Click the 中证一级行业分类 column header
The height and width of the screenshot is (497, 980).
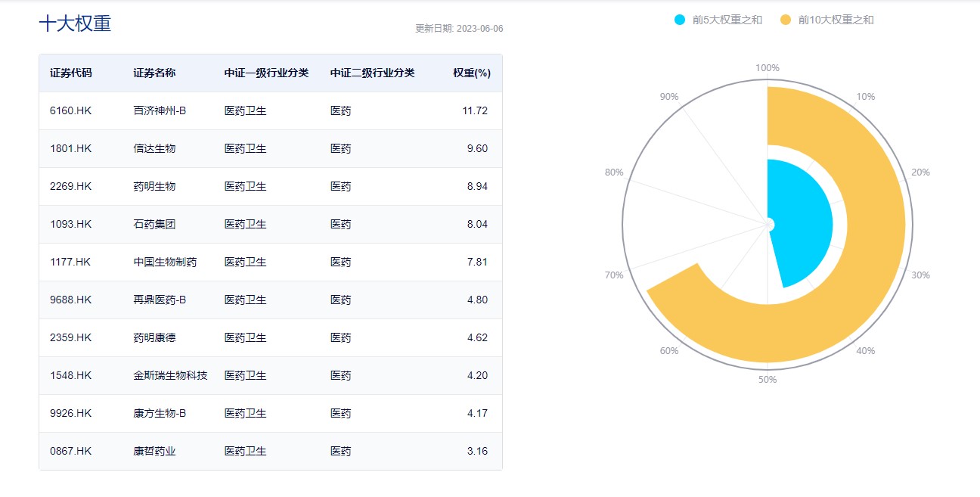266,73
